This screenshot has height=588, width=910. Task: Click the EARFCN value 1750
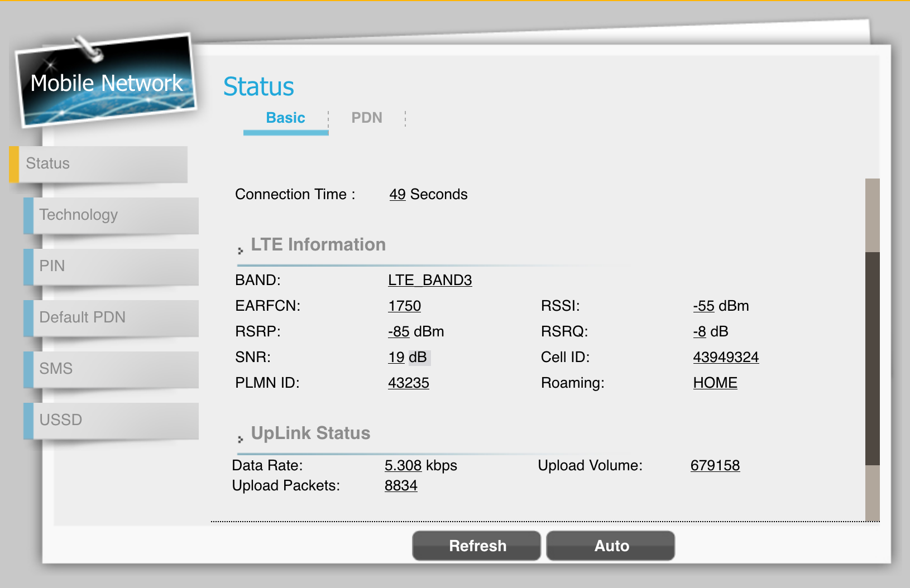click(x=404, y=306)
